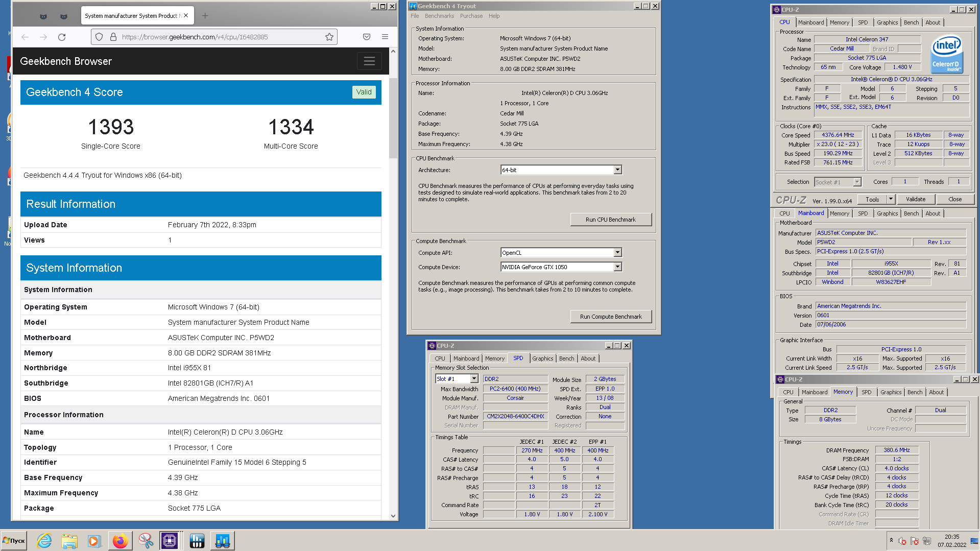Screen dimensions: 980x551
Task: Save page to Pocket
Action: coord(367,37)
